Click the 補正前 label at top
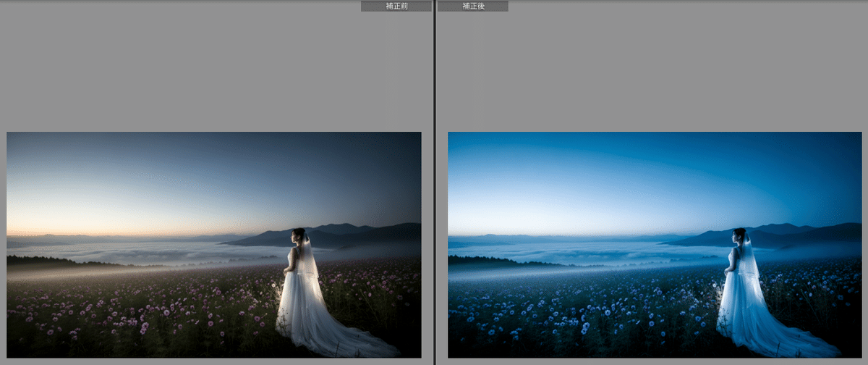Screen dimensions: 868x365 [396, 6]
